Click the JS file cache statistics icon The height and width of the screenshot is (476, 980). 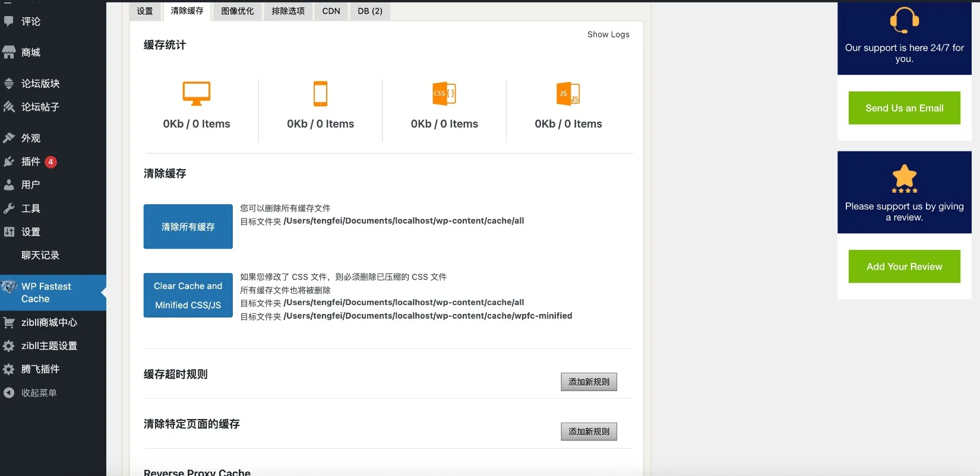[568, 94]
